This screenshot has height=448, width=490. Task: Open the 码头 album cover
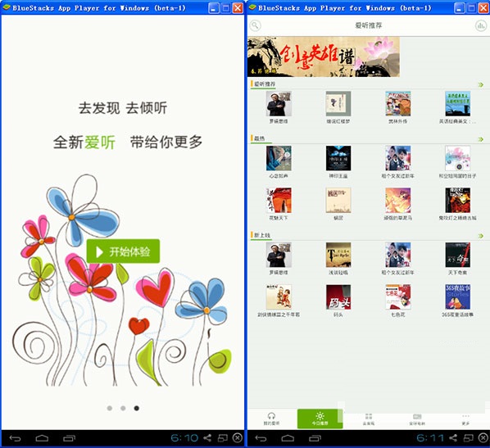click(x=338, y=296)
